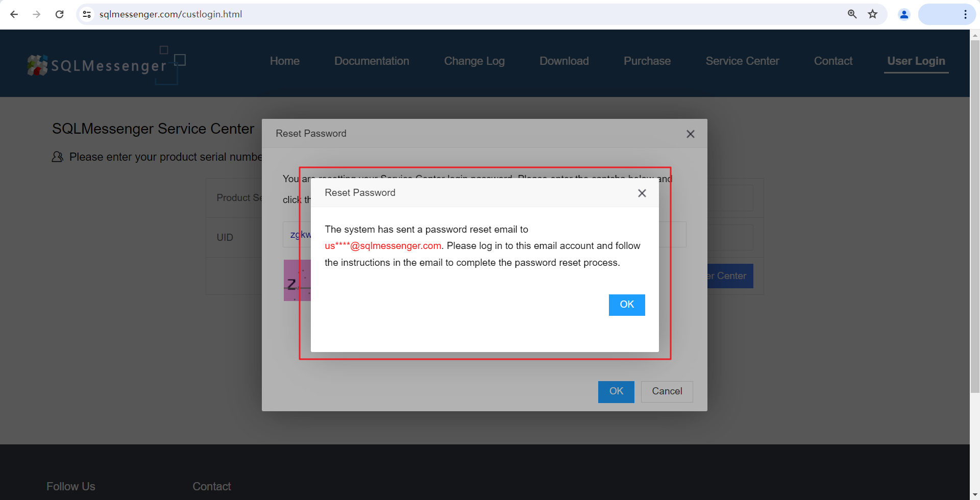Open the Documentation menu item
This screenshot has height=500, width=980.
tap(372, 61)
